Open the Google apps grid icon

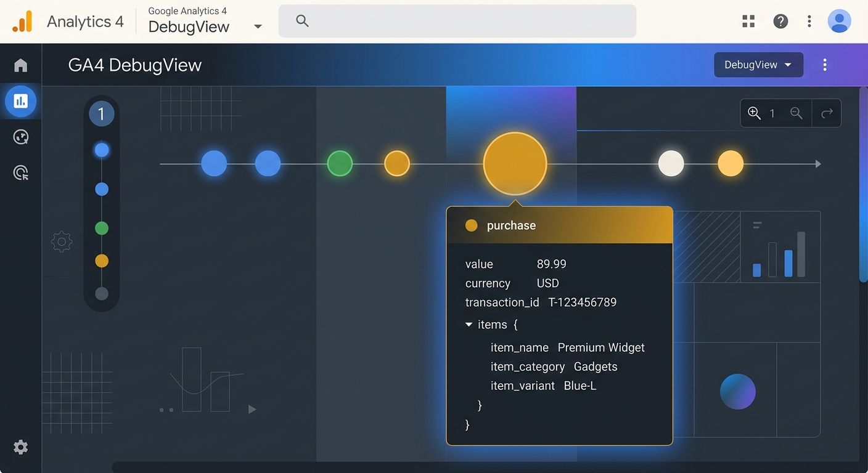748,22
